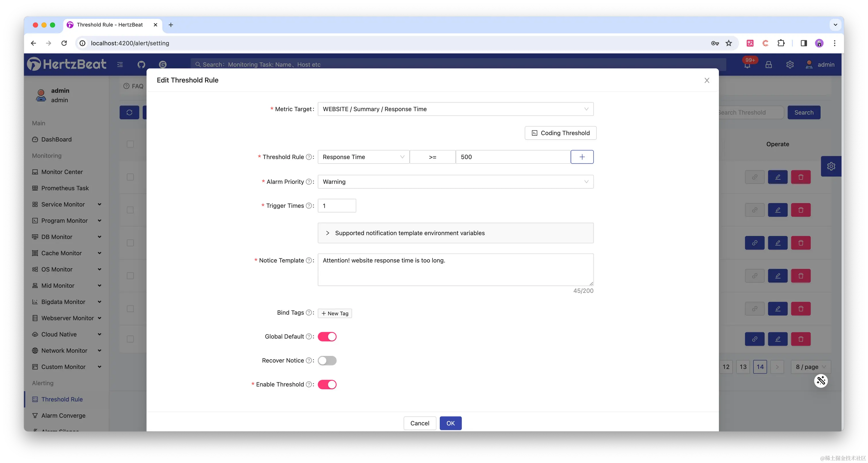Viewport: 868px width, 463px height.
Task: Click the lock screen icon in header
Action: 768,64
